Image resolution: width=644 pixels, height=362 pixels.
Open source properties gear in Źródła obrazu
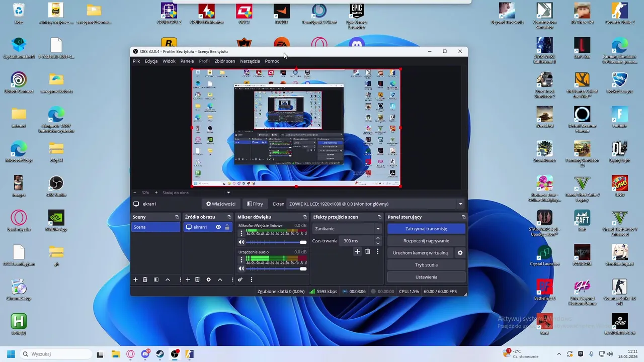tap(208, 280)
